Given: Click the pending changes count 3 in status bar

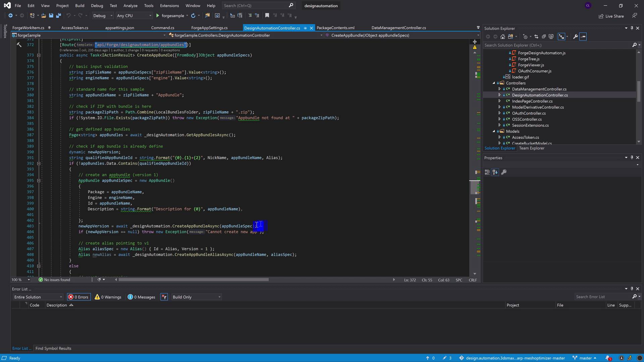Looking at the screenshot, I should click(x=447, y=358).
